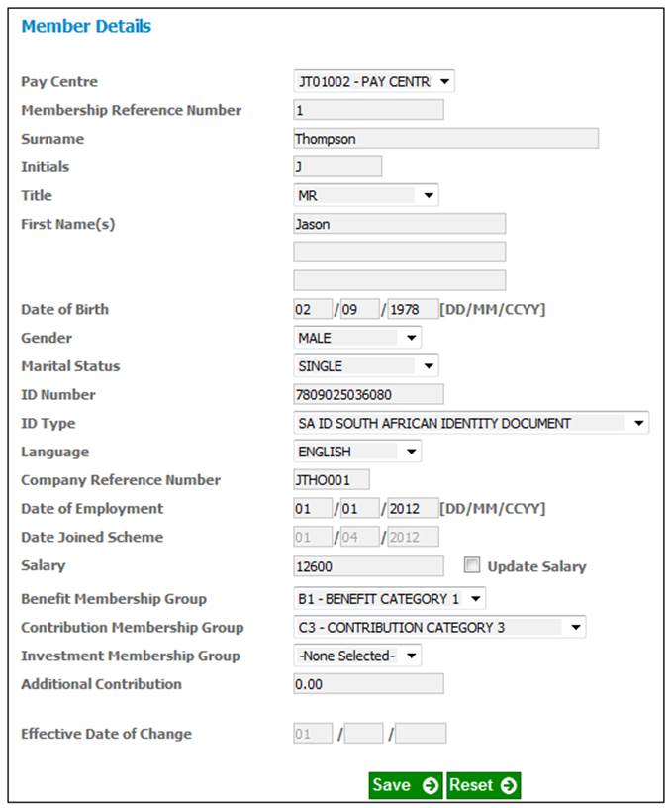This screenshot has height=808, width=672.
Task: Click the Initials input field
Action: click(337, 166)
